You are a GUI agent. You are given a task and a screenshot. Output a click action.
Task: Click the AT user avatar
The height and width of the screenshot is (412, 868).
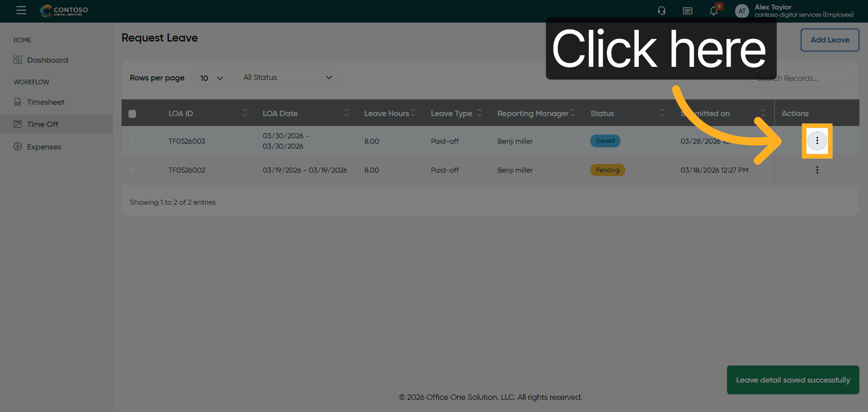(x=742, y=11)
